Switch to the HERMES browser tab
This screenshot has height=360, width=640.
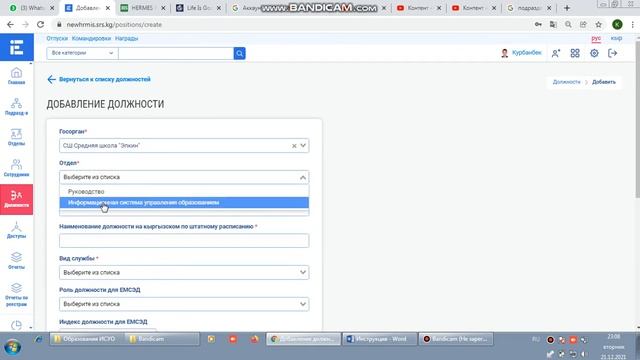142,8
